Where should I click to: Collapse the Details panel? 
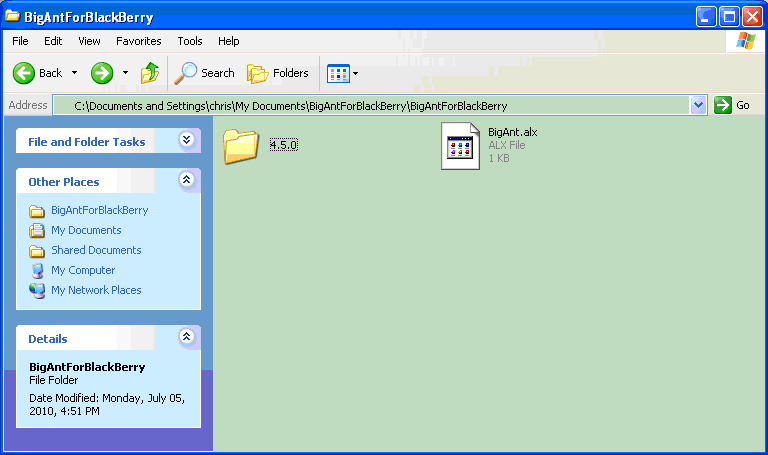tap(187, 336)
